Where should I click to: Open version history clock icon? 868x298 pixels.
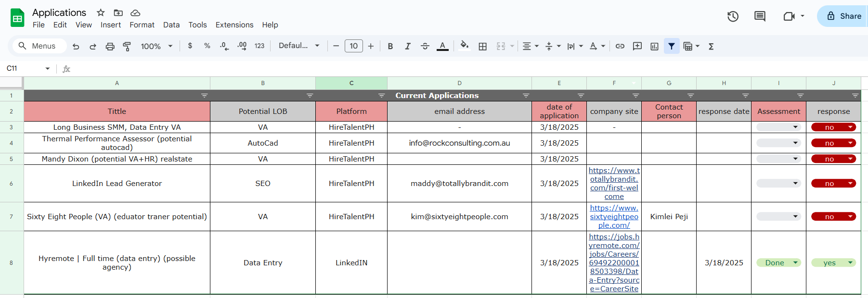(x=733, y=16)
